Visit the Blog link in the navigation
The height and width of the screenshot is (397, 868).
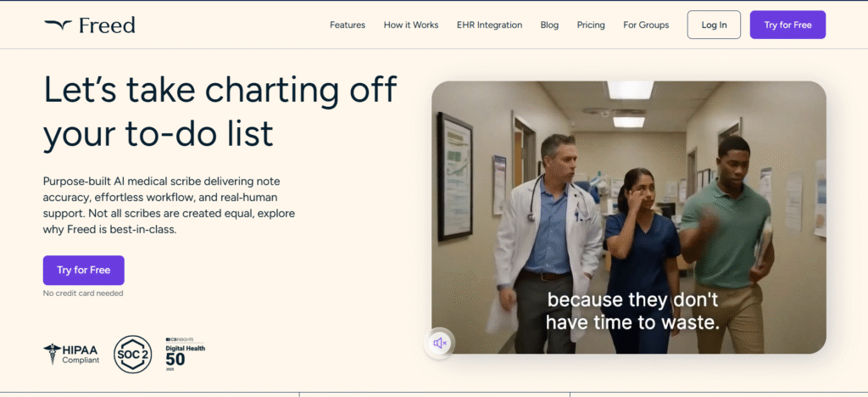[x=549, y=25]
